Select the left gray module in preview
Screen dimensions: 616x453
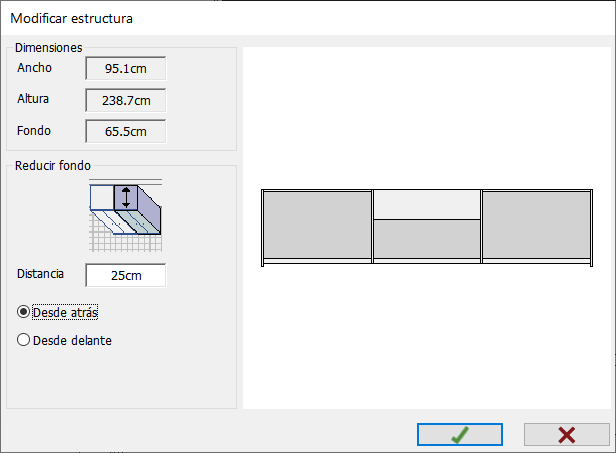[317, 225]
